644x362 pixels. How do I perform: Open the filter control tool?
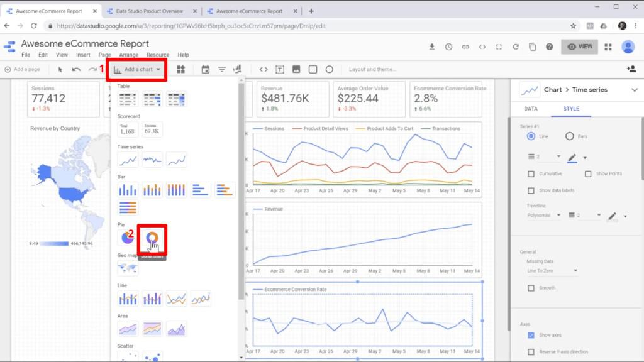(222, 69)
